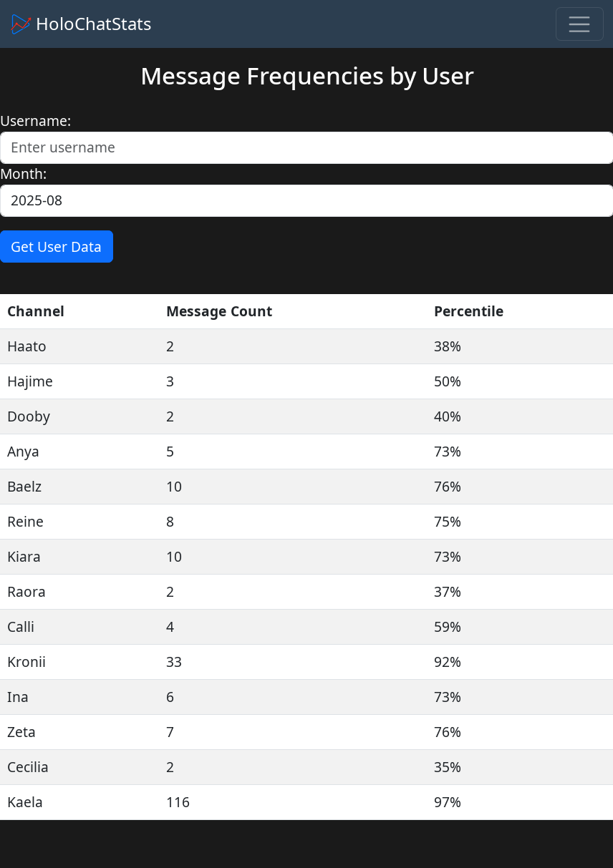Viewport: 613px width, 868px height.
Task: Select the Hajime channel cell
Action: click(30, 381)
